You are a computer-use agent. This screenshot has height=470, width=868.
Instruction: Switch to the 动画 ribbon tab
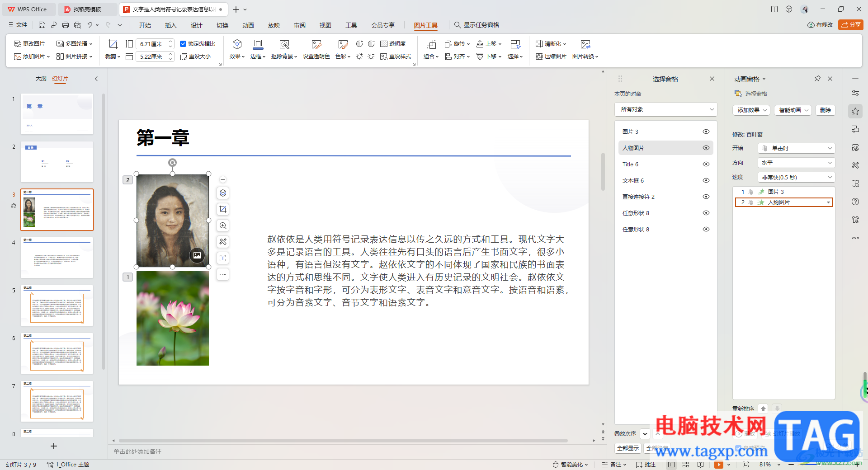(x=248, y=25)
